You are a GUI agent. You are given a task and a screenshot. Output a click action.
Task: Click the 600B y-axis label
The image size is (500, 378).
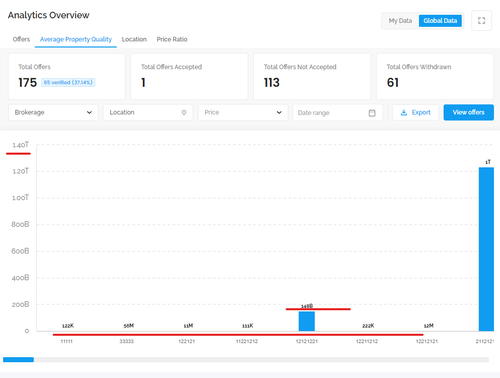(20, 251)
